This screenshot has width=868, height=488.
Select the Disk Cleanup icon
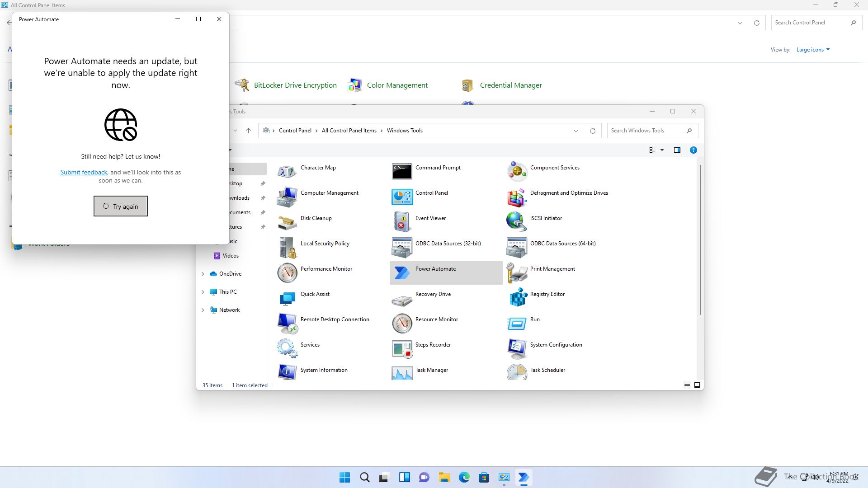(287, 222)
